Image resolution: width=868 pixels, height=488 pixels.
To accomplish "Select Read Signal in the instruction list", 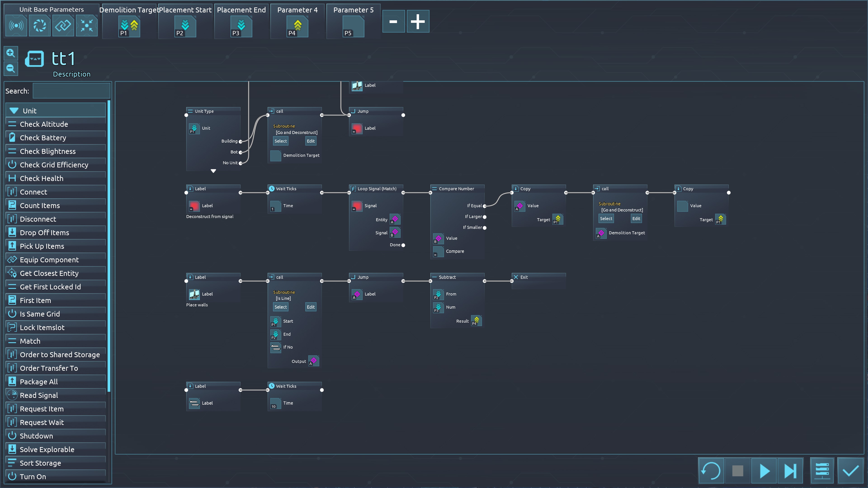I will click(39, 395).
